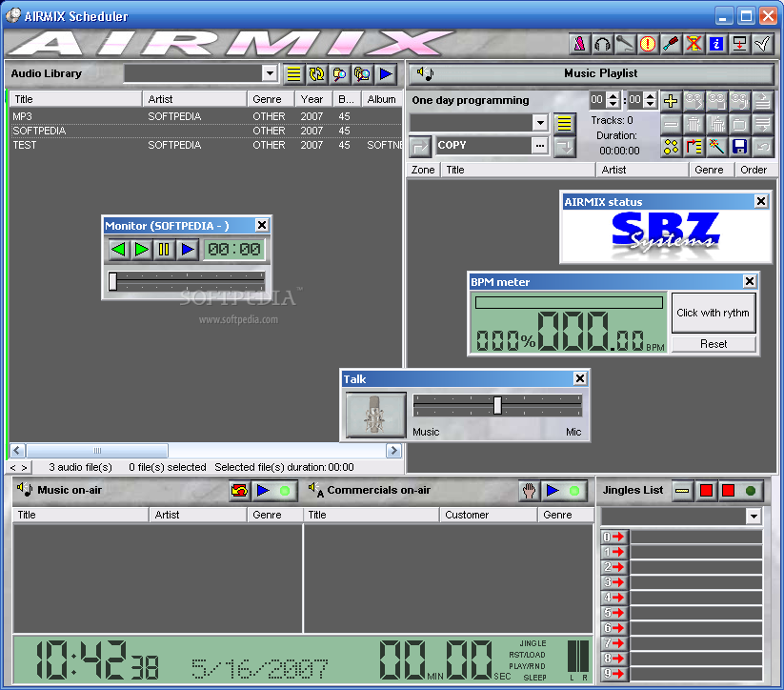
Task: Click Monitor green rewind arrow
Action: (119, 249)
